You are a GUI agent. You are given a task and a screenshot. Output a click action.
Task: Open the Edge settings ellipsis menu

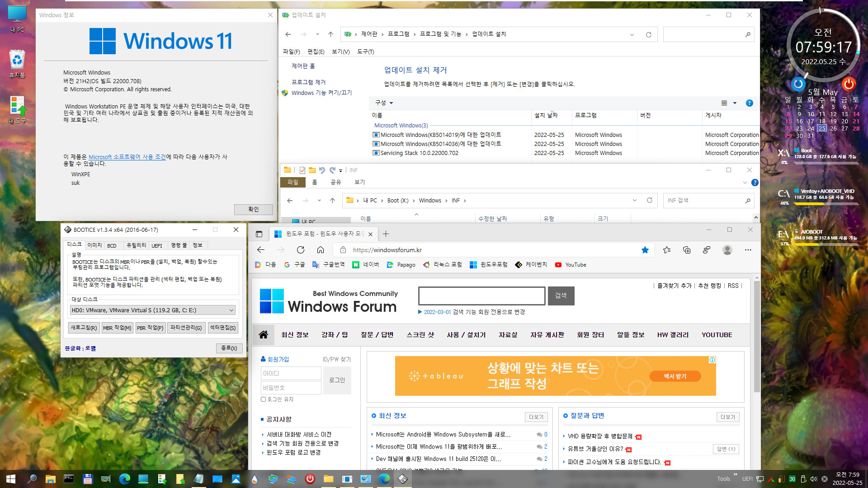(x=748, y=250)
